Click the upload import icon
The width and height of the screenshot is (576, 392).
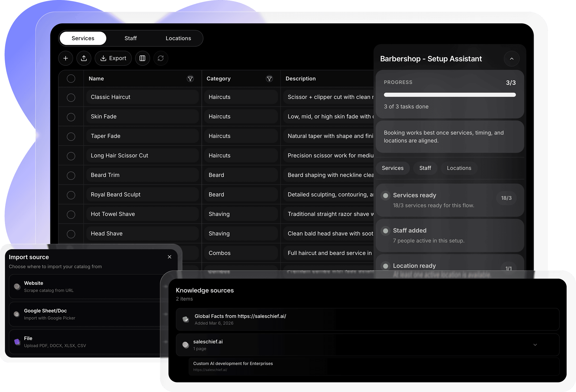[x=84, y=58]
